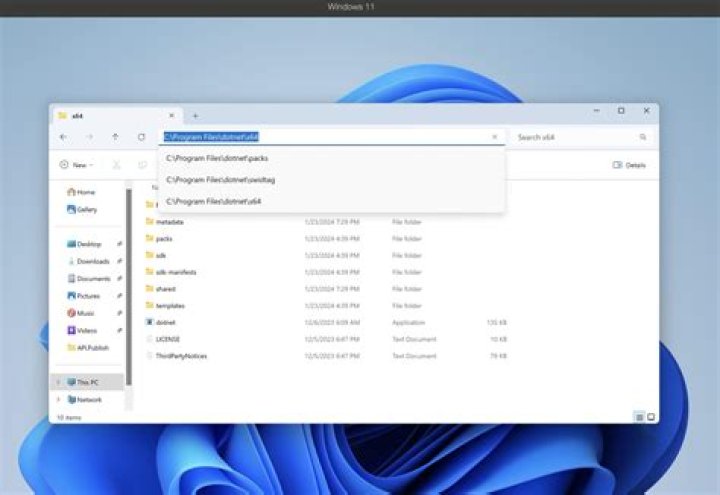This screenshot has width=720, height=495.
Task: Click the dotnet Application type cell
Action: tap(408, 322)
